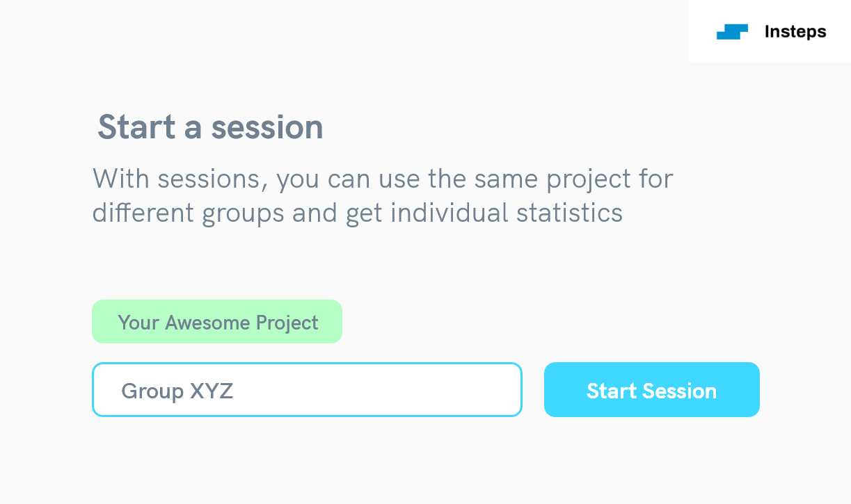Click the word Awesome in project label
The width and height of the screenshot is (851, 504).
(208, 323)
